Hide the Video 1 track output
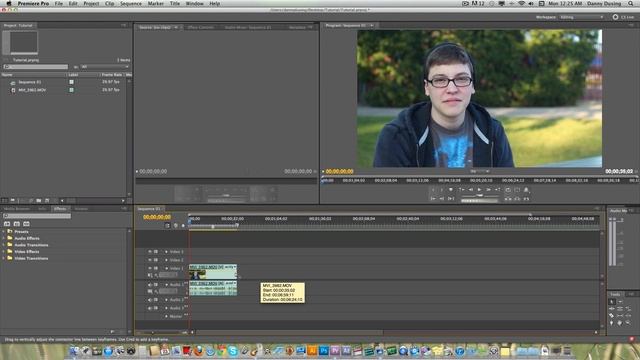640x360 pixels. (x=150, y=268)
